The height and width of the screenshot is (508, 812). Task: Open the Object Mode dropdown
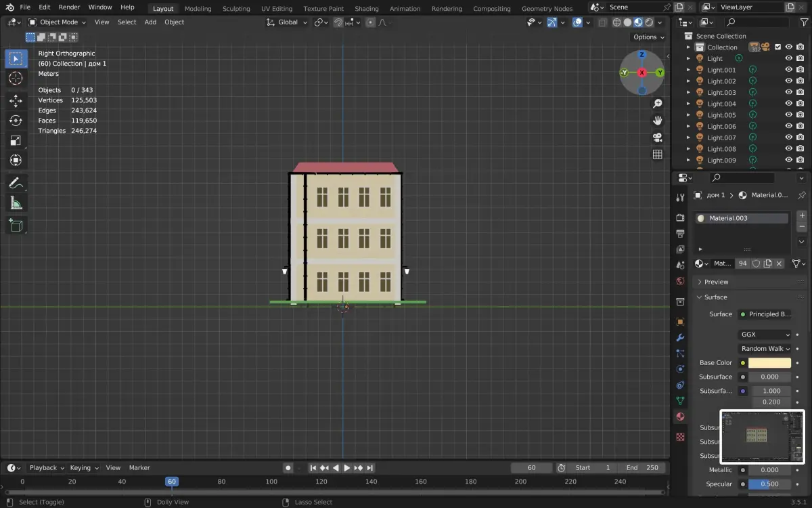(58, 22)
